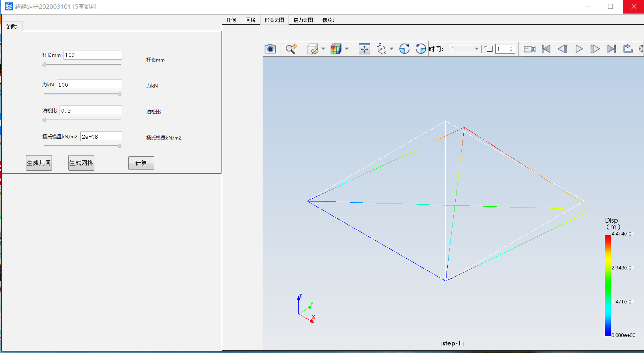Image resolution: width=644 pixels, height=353 pixels.
Task: Click the export animation icon
Action: pyautogui.click(x=628, y=49)
